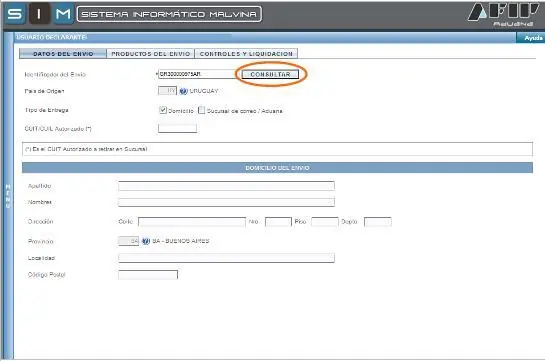The image size is (545, 361).
Task: Click the URUGUAY country name text
Action: 204,91
